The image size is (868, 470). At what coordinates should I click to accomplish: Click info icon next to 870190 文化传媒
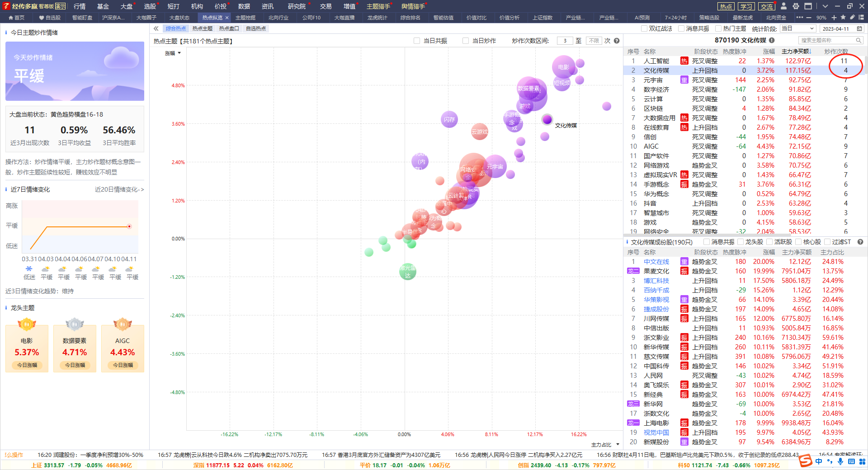[x=772, y=40]
